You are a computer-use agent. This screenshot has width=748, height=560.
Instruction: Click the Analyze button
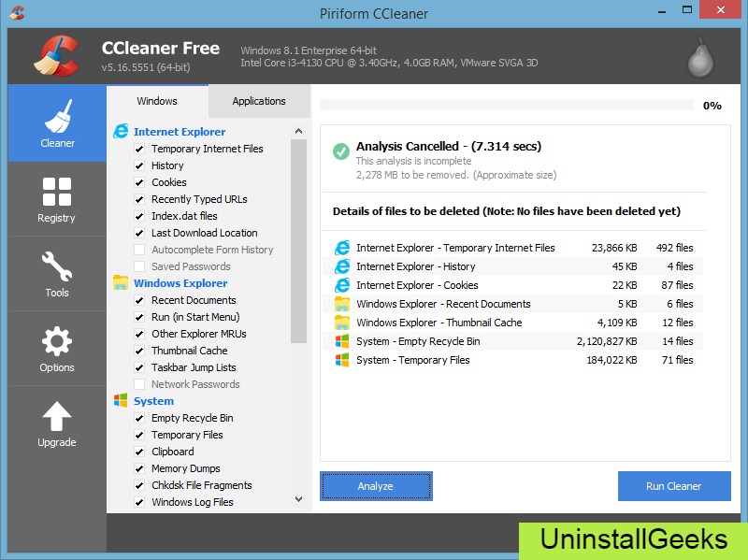(376, 486)
